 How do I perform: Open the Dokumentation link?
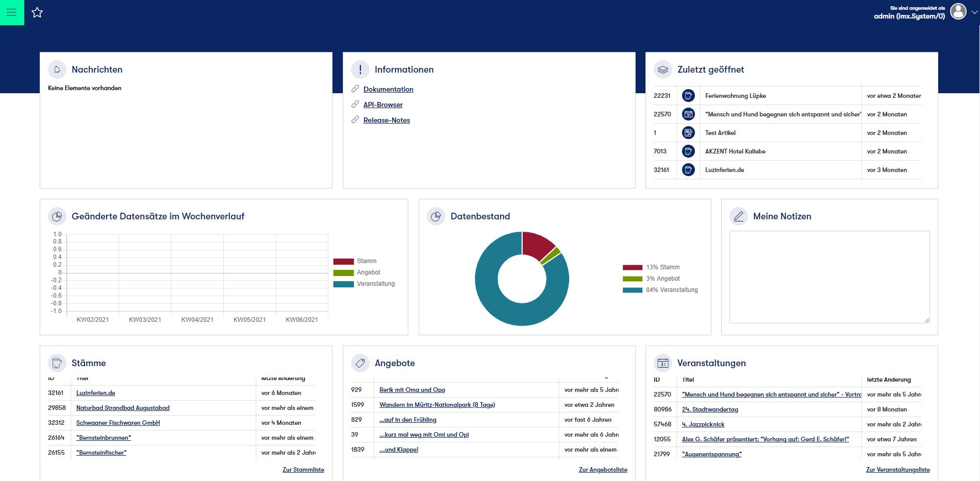click(388, 89)
